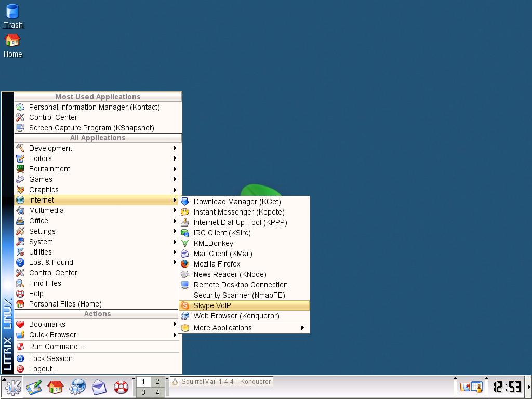The width and height of the screenshot is (532, 399).
Task: Open Control Center under All Applications
Action: (x=97, y=273)
